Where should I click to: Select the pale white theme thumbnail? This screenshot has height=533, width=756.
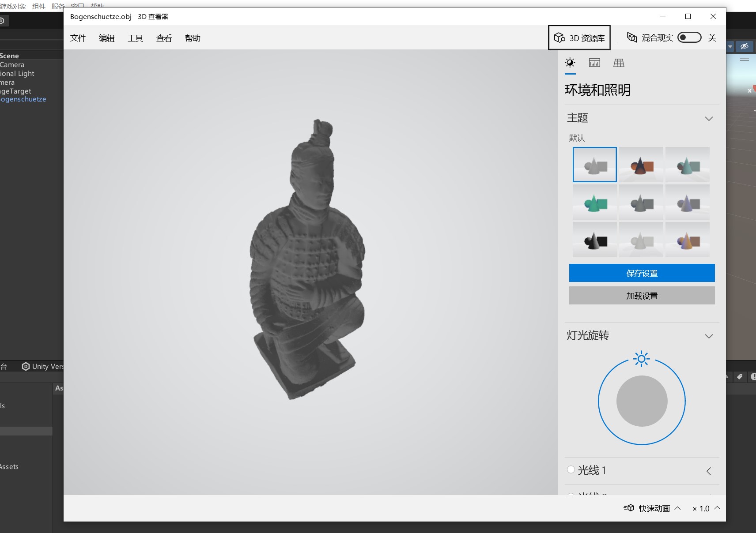641,240
